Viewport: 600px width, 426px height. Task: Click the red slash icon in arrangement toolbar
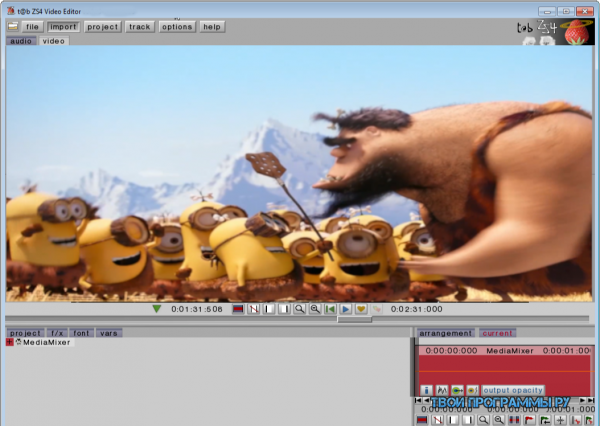437,420
